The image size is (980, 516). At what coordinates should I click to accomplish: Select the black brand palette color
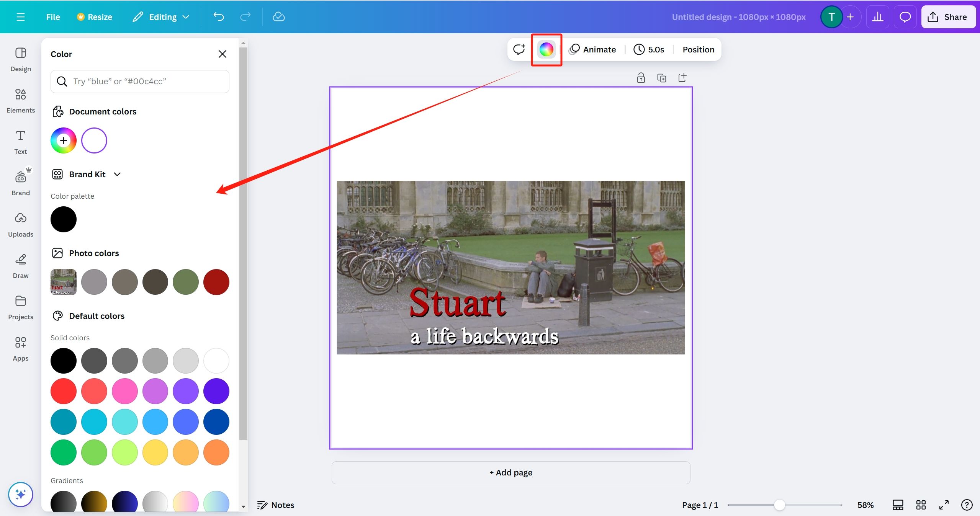pyautogui.click(x=64, y=219)
